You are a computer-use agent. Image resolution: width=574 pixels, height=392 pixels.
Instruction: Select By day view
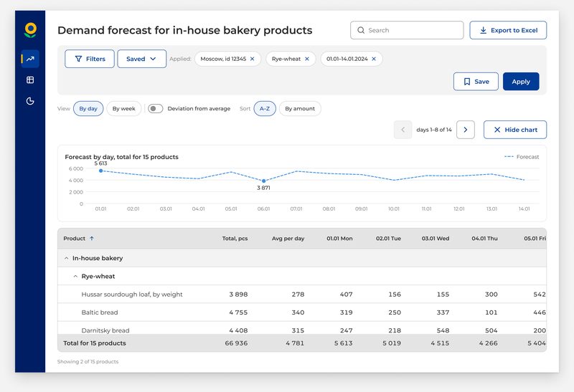coord(88,109)
